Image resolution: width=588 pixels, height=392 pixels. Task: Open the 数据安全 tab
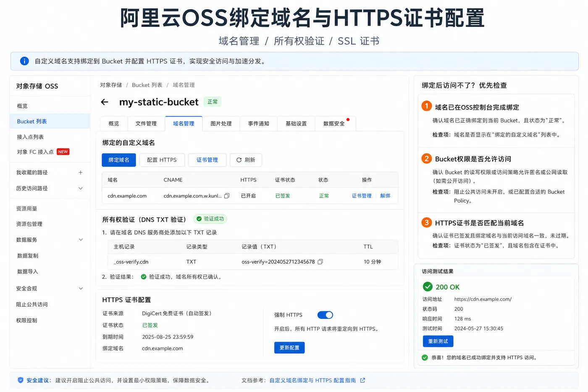tap(335, 124)
